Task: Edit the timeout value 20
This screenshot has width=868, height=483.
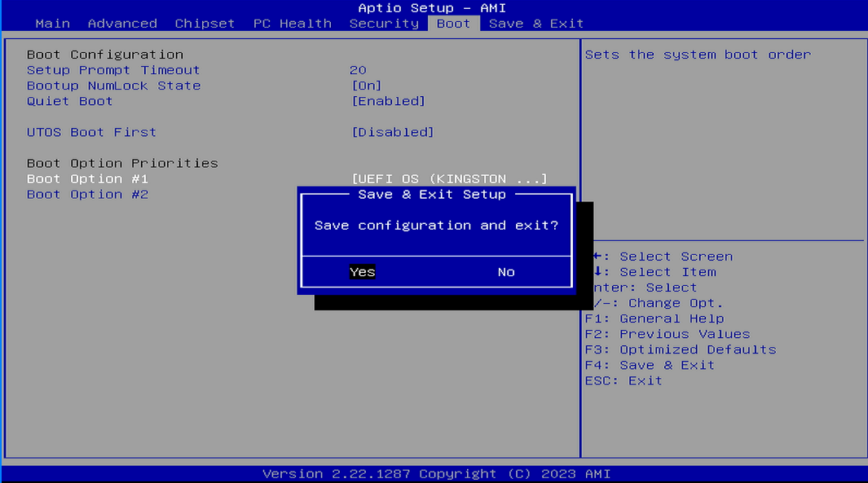Action: [358, 70]
